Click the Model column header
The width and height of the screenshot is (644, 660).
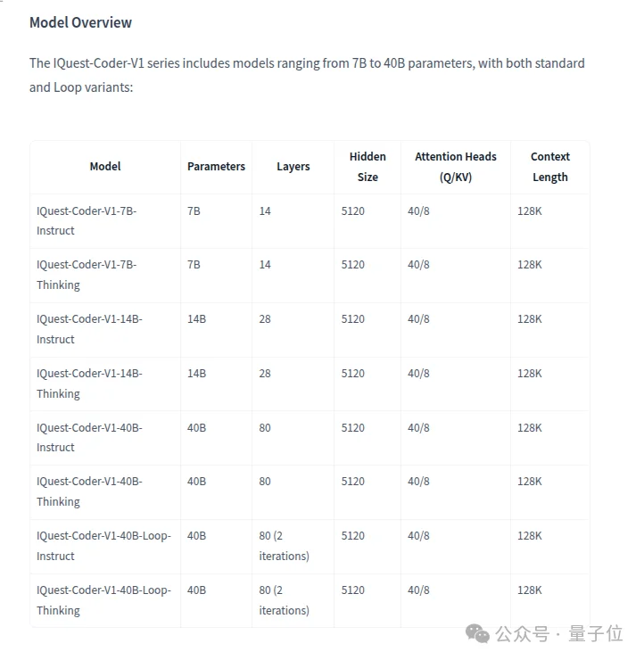pyautogui.click(x=105, y=167)
